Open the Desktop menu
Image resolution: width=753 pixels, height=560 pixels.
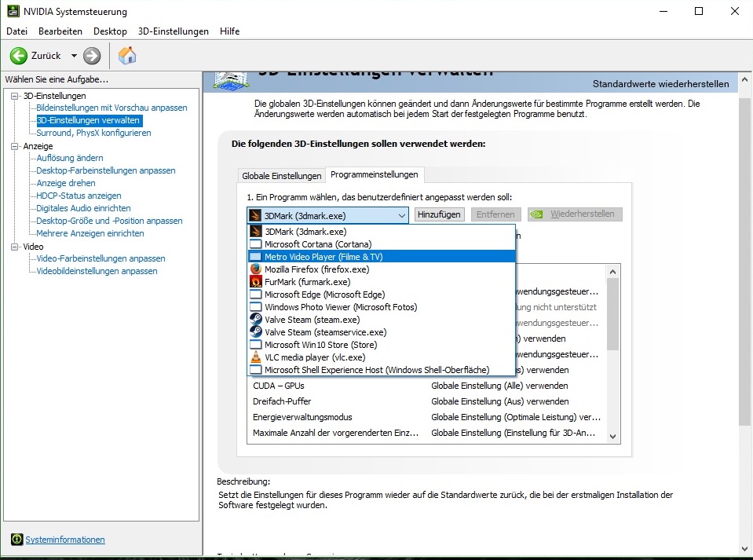click(x=110, y=31)
